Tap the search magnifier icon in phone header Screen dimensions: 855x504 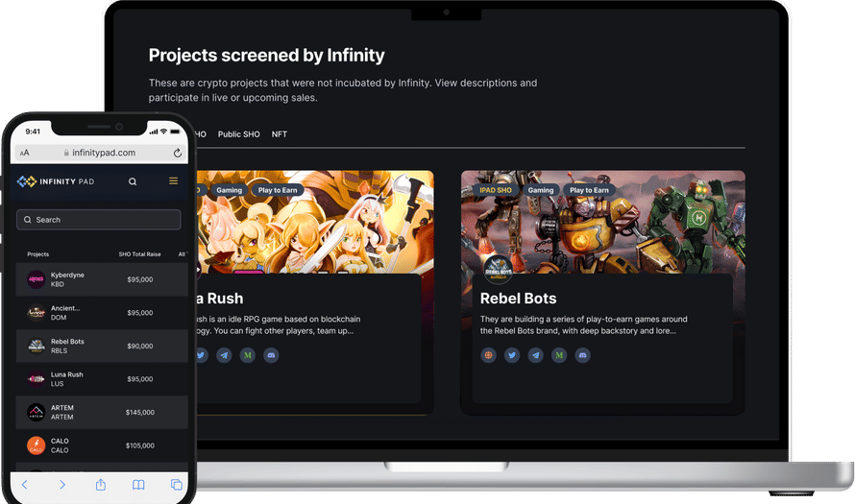(133, 181)
